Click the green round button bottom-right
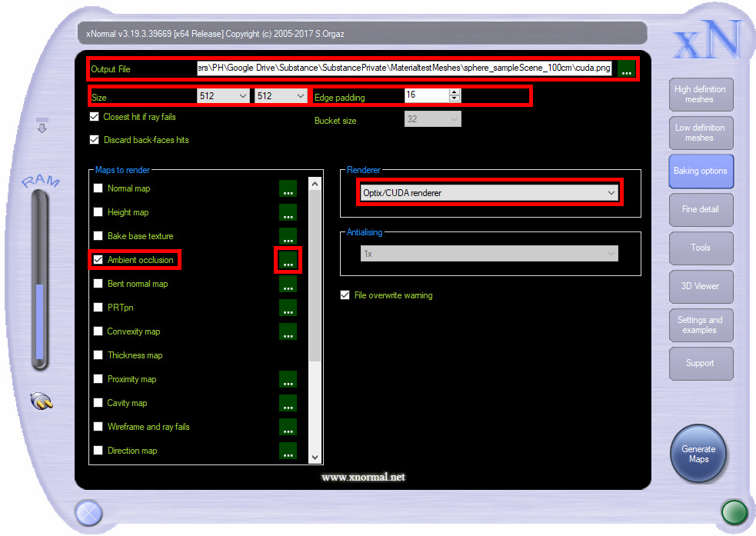 (x=734, y=511)
